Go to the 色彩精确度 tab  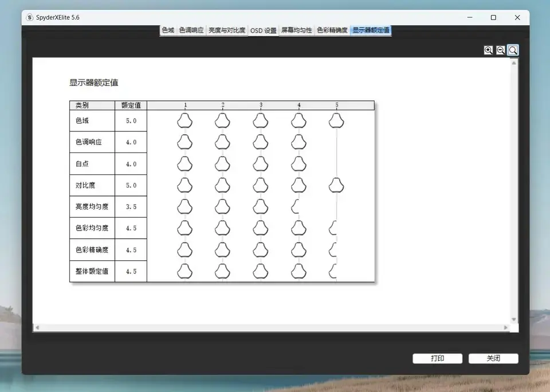(x=332, y=30)
